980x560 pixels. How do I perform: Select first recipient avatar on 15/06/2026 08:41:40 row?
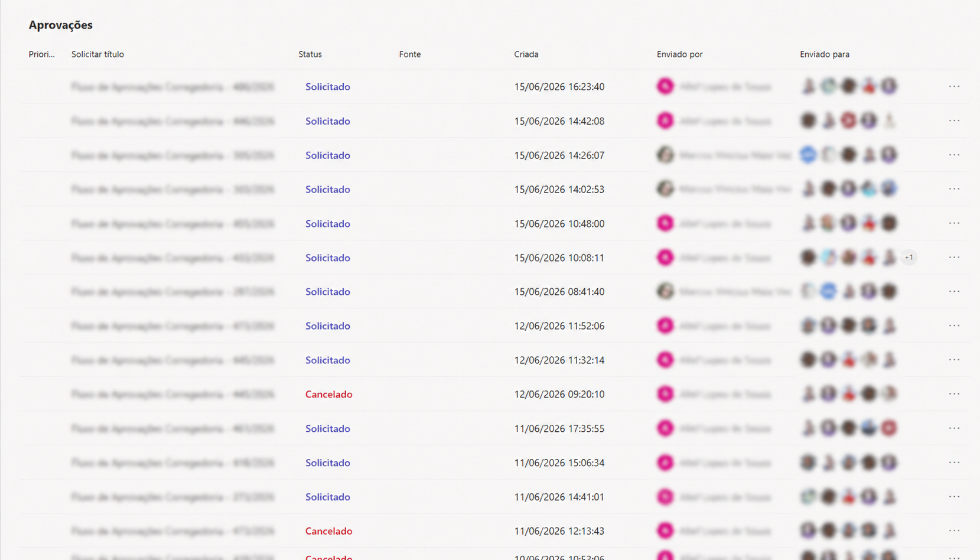[x=808, y=291]
